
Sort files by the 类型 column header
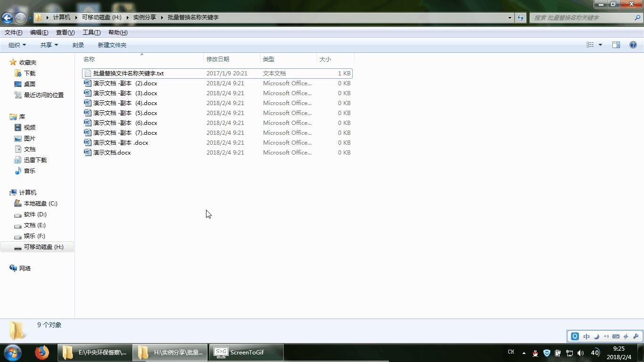(288, 59)
